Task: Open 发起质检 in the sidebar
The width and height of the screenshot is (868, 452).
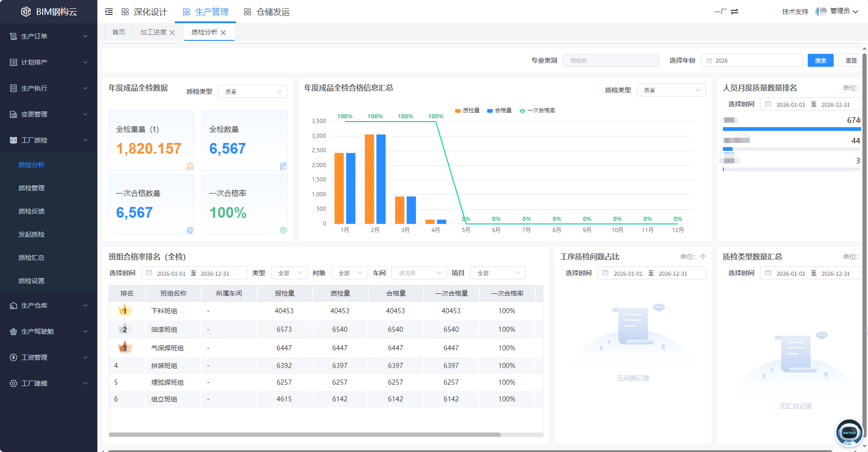Action: pyautogui.click(x=32, y=234)
